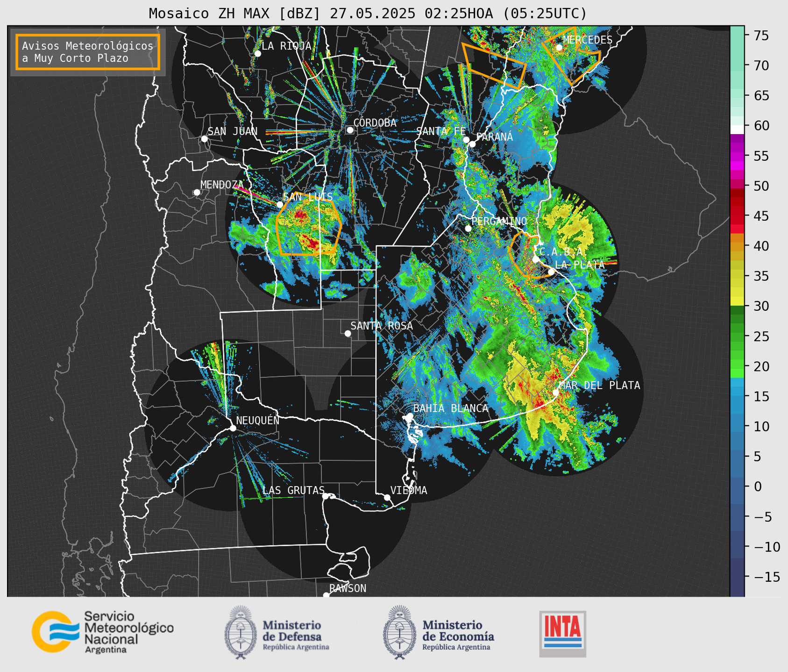Click the orange warning polygon near San Luis
This screenshot has width=788, height=672.
click(308, 224)
